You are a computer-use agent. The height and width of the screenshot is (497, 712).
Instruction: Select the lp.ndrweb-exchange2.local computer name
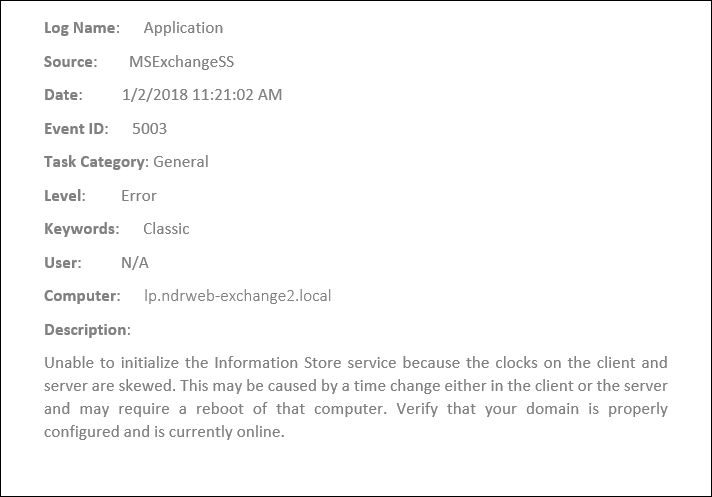point(237,296)
